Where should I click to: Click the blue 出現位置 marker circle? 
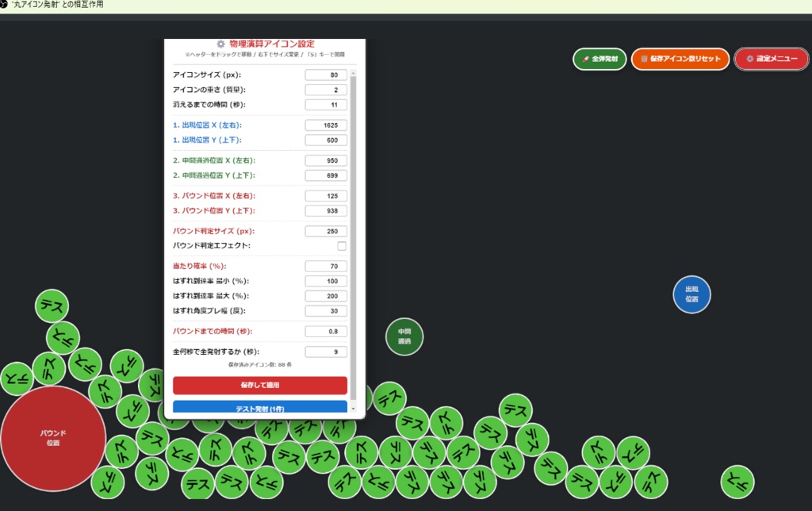691,294
